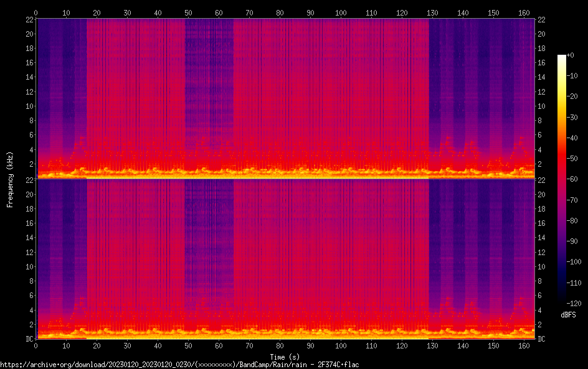The width and height of the screenshot is (588, 369).
Task: Click the 10 kHz tick on upper-left frequency axis
Action: (29, 106)
